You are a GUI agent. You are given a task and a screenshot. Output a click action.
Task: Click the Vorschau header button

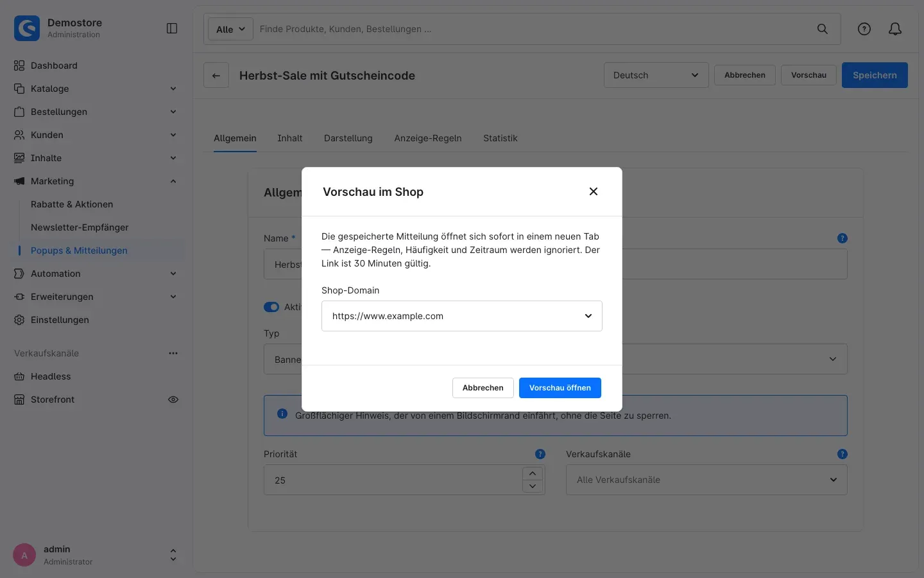(x=809, y=75)
